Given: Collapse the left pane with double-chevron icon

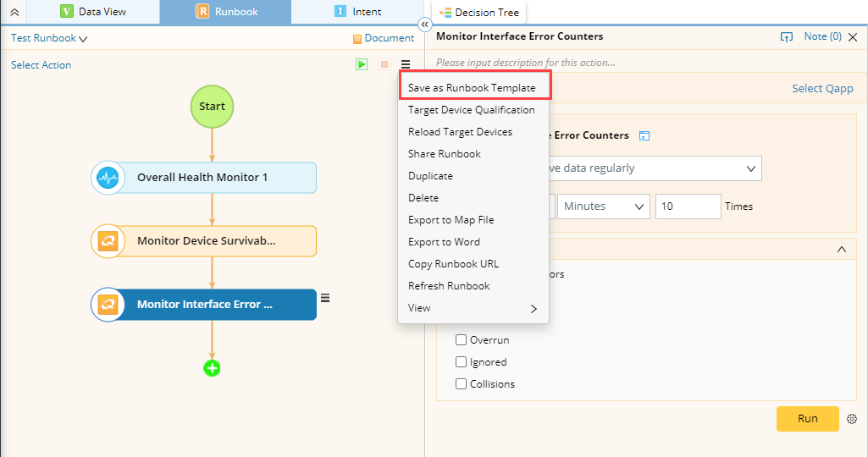Looking at the screenshot, I should 425,25.
